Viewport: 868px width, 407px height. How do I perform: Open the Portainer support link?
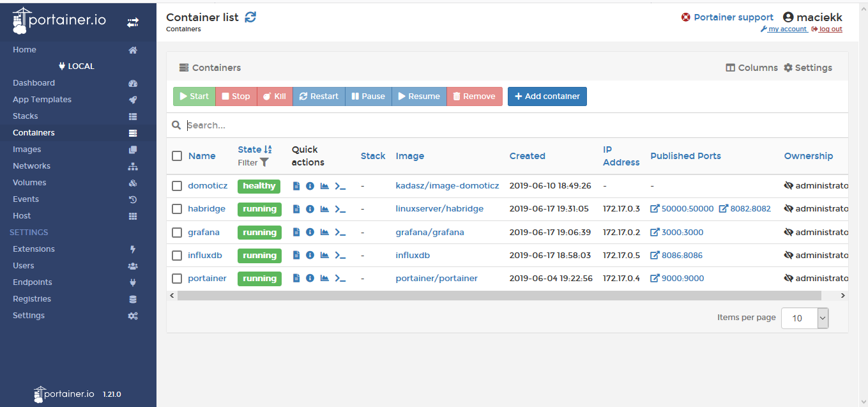coord(727,17)
